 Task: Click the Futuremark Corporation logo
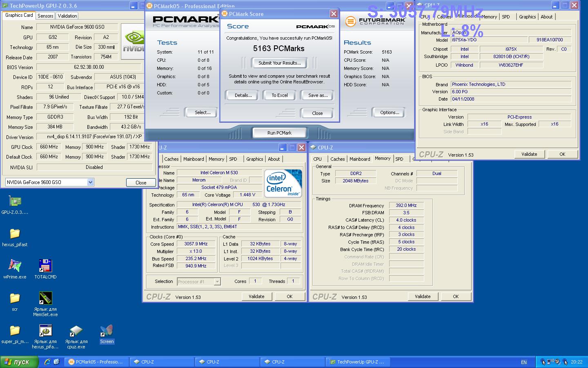(x=375, y=21)
